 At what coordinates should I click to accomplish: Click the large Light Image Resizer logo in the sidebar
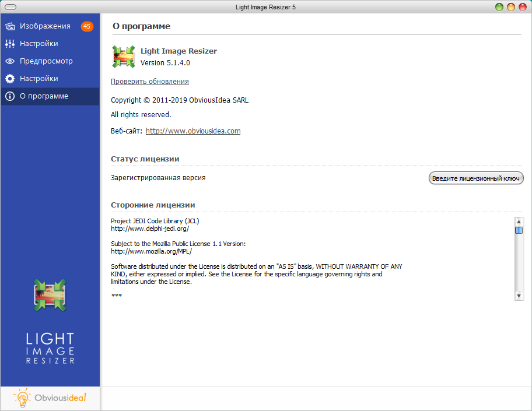[x=50, y=295]
